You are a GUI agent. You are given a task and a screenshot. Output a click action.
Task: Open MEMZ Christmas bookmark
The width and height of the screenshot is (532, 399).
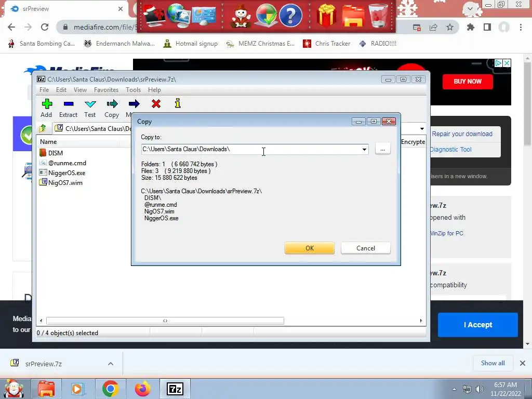(261, 44)
